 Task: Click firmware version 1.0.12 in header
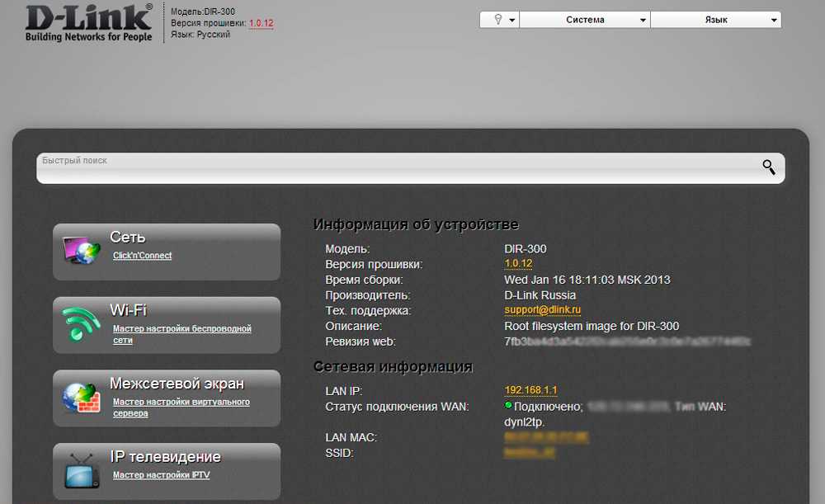point(261,23)
